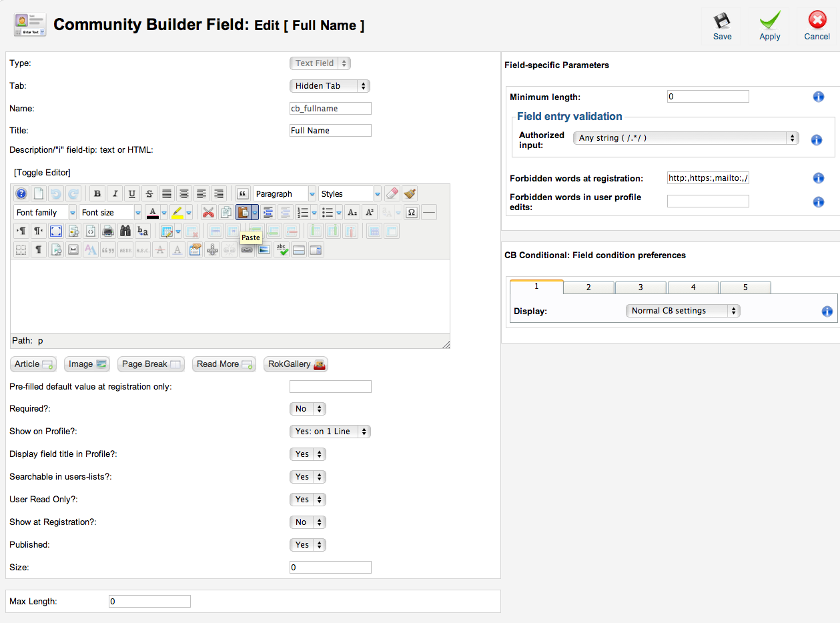Click info icon beside Minimum length
Viewport: 840px width, 623px height.
click(x=819, y=97)
